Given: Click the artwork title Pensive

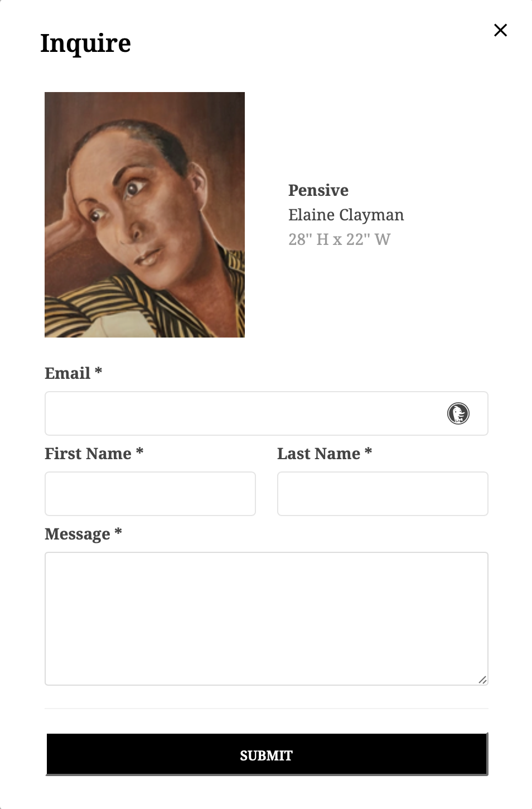Looking at the screenshot, I should tap(318, 190).
